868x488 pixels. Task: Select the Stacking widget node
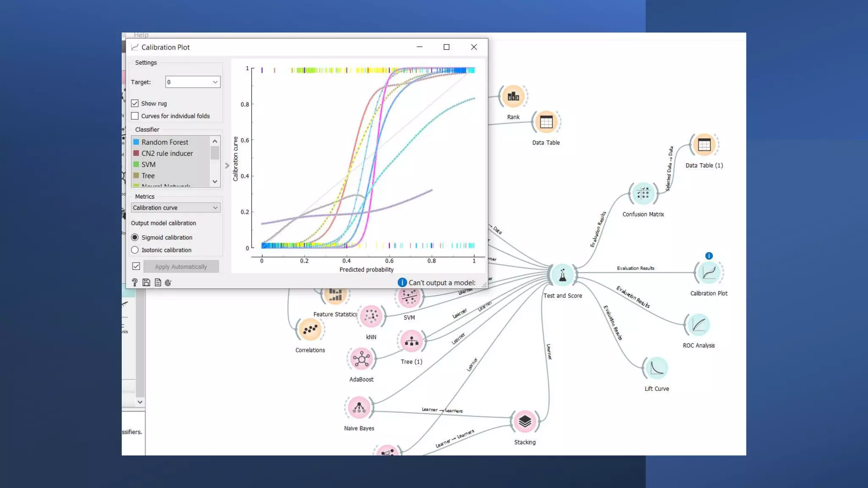pos(525,421)
